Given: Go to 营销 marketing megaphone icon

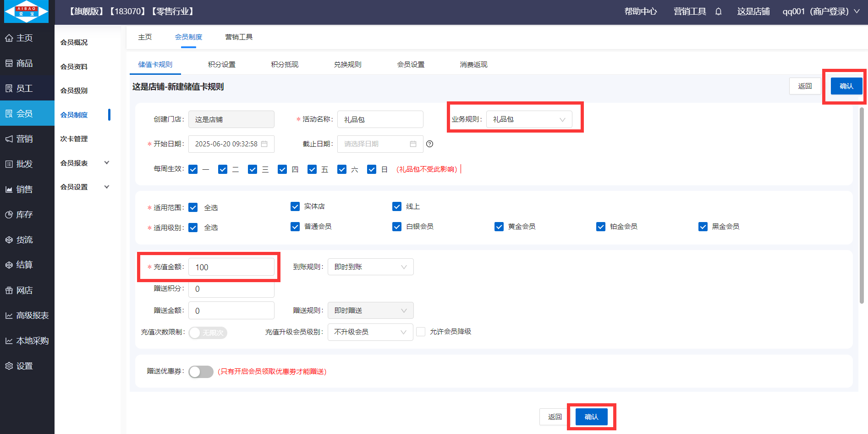Looking at the screenshot, I should tap(9, 139).
